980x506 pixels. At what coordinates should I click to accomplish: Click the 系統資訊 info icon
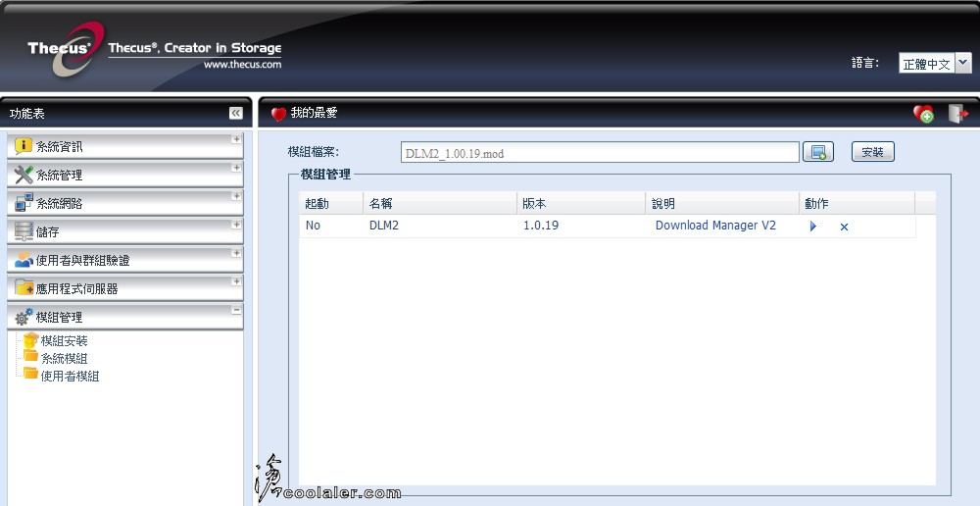tap(24, 146)
